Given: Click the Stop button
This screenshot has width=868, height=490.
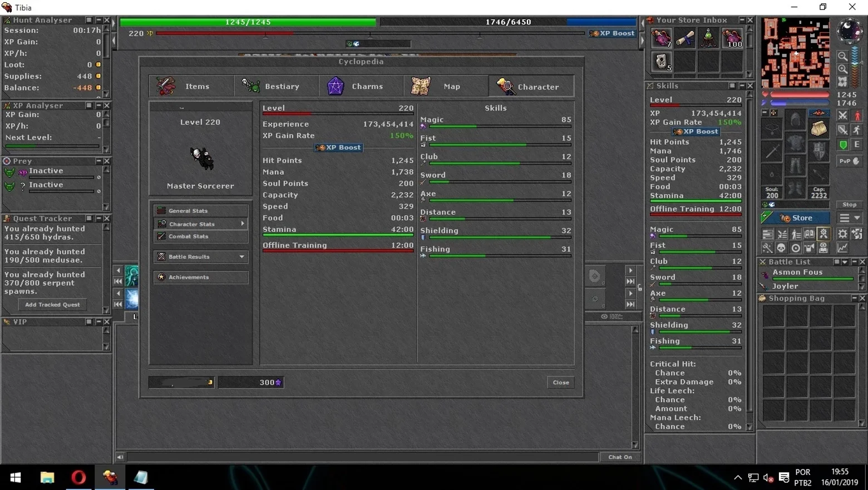Looking at the screenshot, I should tap(850, 205).
